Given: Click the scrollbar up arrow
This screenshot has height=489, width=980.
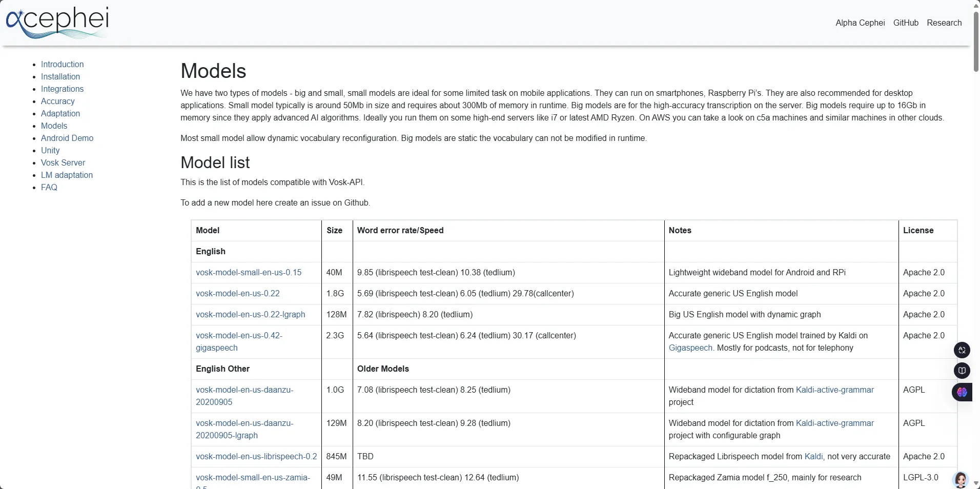Looking at the screenshot, I should pyautogui.click(x=976, y=5).
